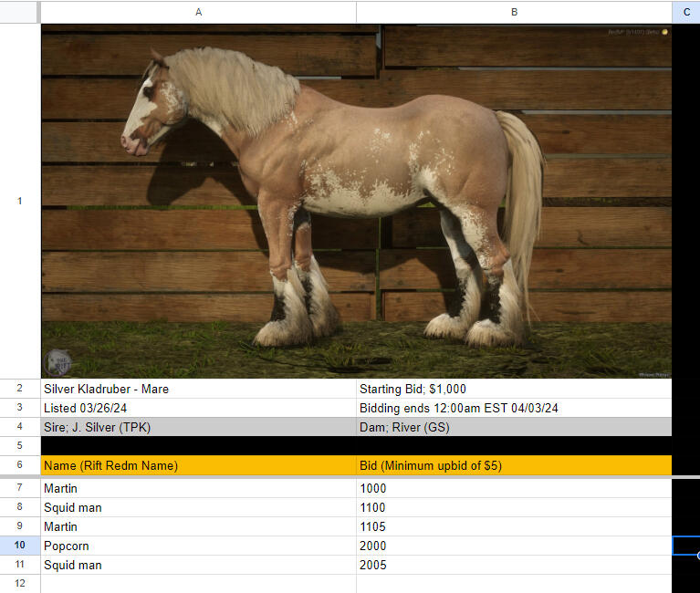Select the bid cell containing 2005
Screen dimensions: 700x593
pyautogui.click(x=514, y=565)
